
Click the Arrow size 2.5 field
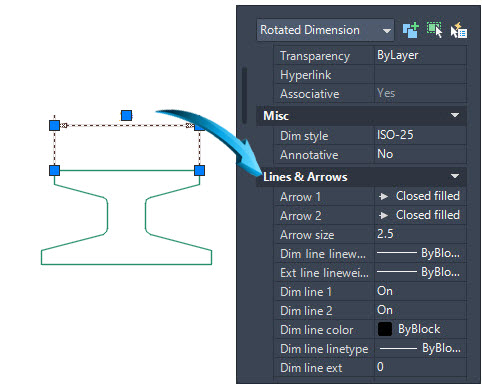[x=420, y=234]
